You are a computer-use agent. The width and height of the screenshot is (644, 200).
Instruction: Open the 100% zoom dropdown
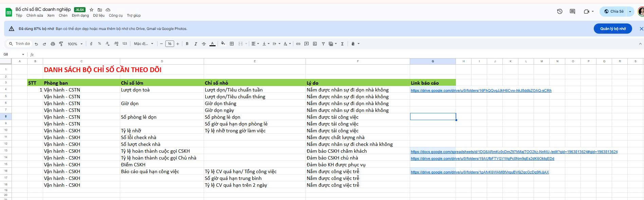75,44
